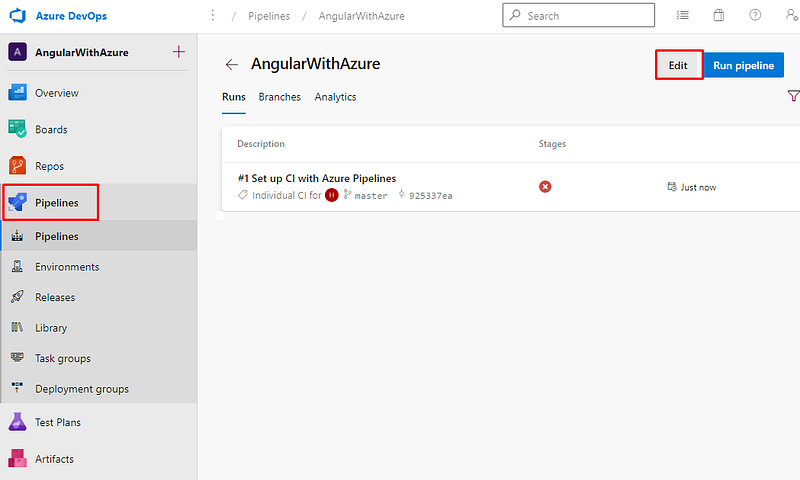The height and width of the screenshot is (480, 800).
Task: Open the AngularWithAzure breadcrumb link
Action: pos(361,16)
